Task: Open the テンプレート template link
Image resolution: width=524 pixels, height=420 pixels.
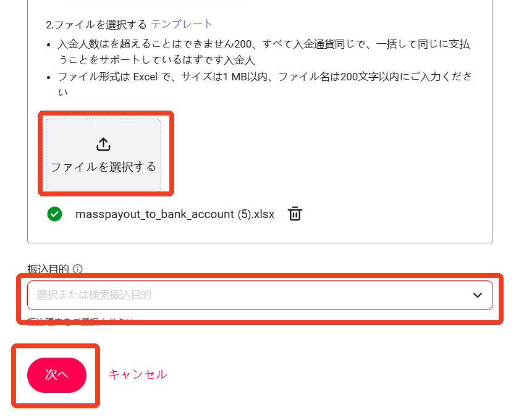Action: [x=182, y=24]
